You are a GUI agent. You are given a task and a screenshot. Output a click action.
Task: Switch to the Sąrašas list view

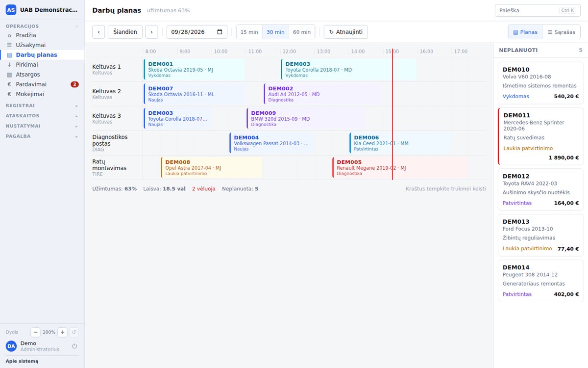pyautogui.click(x=562, y=32)
